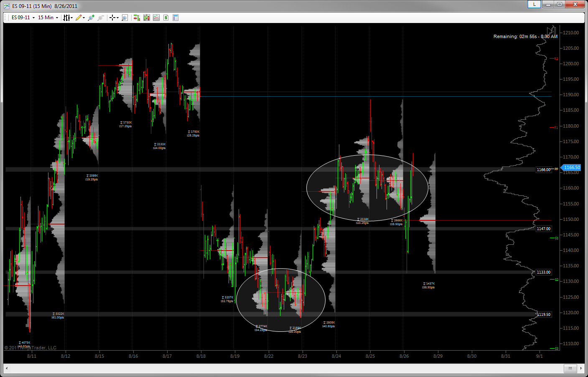Click the 1110.00 price axis label
Viewport: 588px width, 377px height.
point(571,344)
